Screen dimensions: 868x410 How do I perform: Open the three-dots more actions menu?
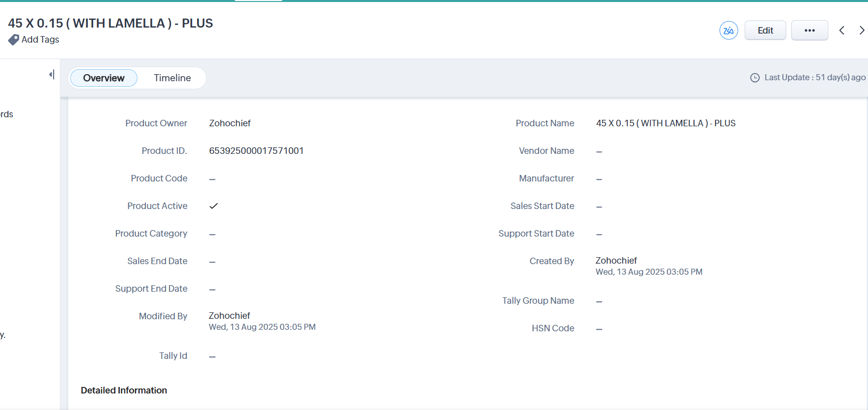(x=809, y=31)
